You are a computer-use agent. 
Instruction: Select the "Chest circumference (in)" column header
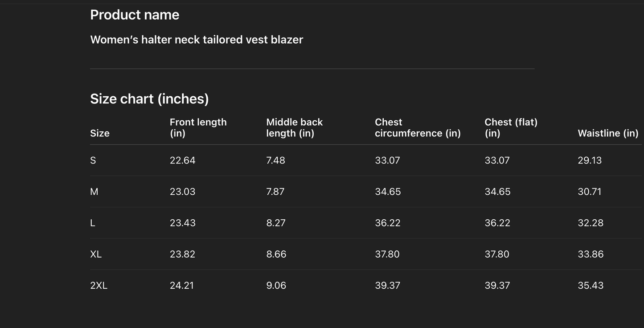tap(418, 127)
